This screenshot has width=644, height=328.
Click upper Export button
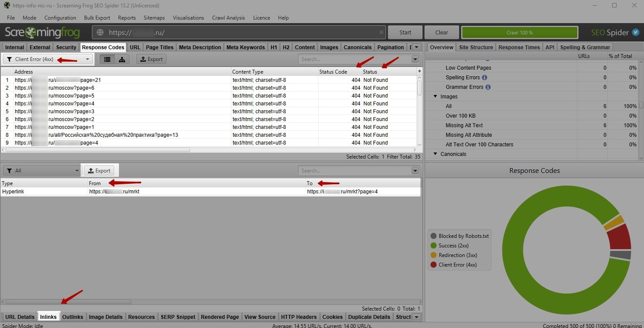tap(151, 59)
